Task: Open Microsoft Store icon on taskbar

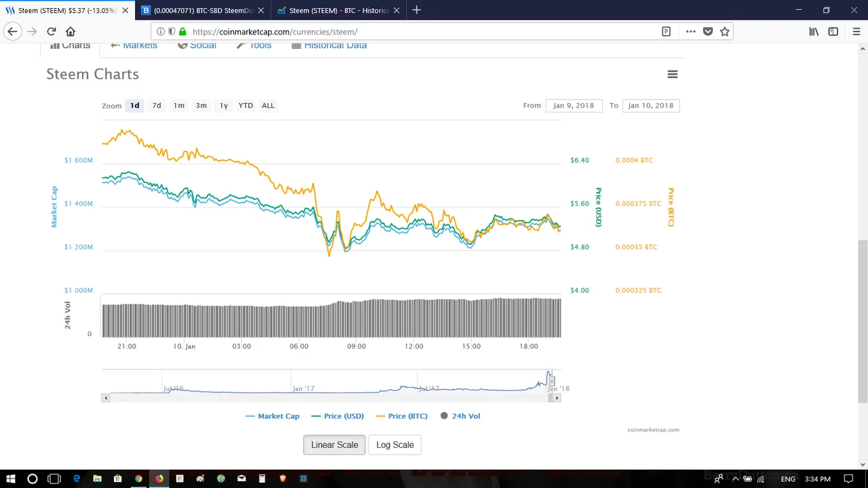Action: click(x=118, y=479)
